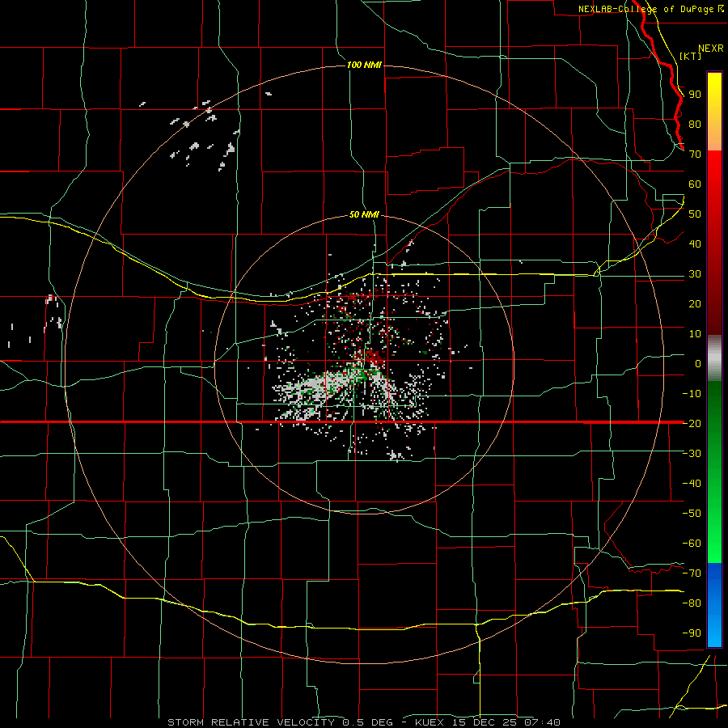728x728 pixels.
Task: Click the -20 scale value
Action: point(692,424)
